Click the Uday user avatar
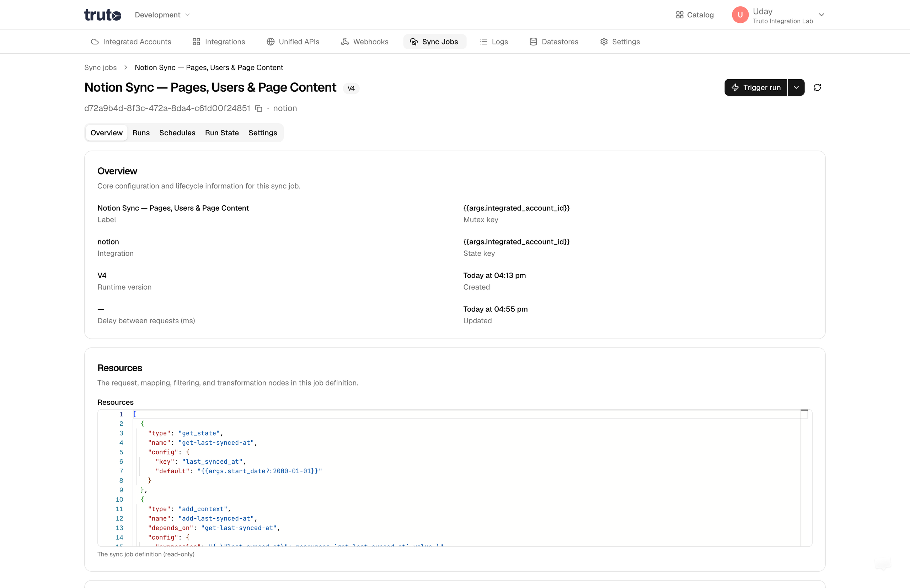This screenshot has width=910, height=588. (740, 15)
